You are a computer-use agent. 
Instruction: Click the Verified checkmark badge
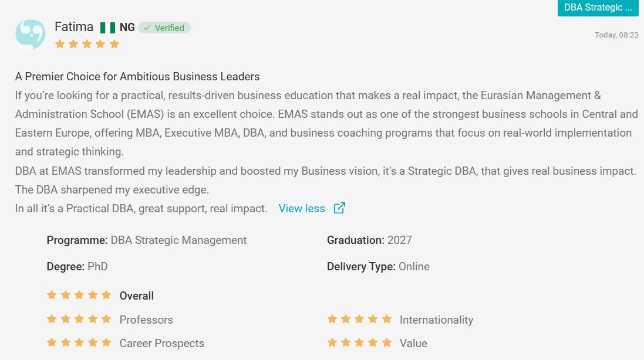click(164, 28)
